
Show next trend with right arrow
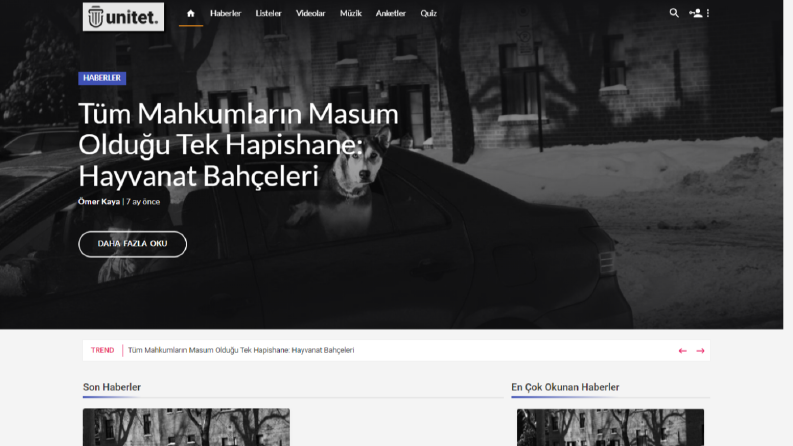[x=700, y=350]
